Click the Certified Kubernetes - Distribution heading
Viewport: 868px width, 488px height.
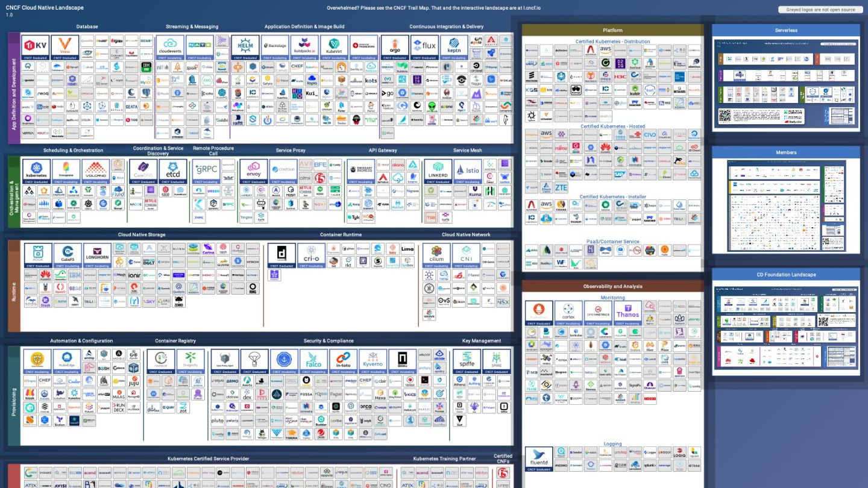[612, 42]
